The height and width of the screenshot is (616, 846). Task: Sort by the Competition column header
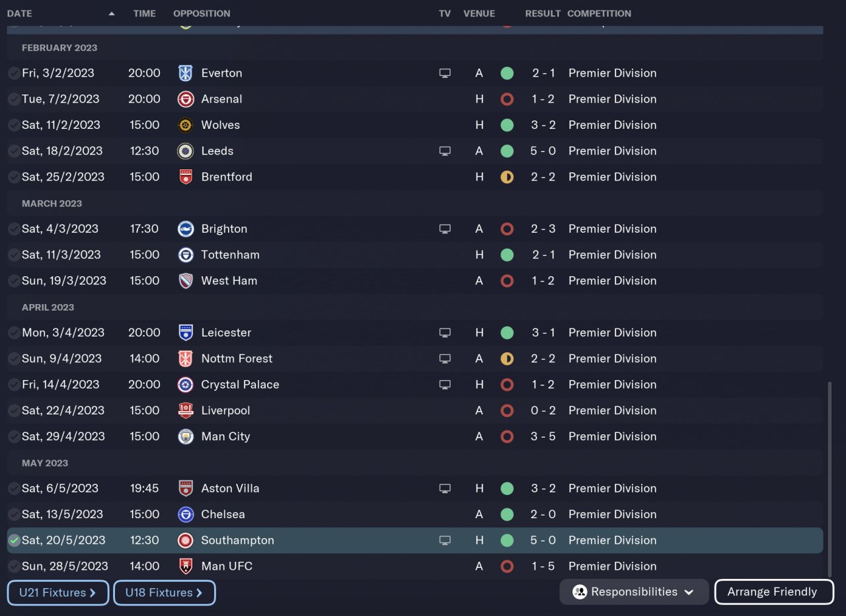(599, 13)
